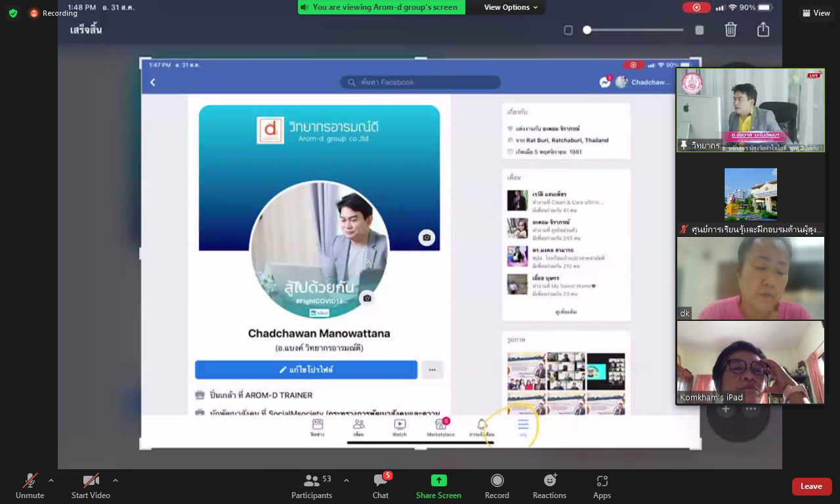Click the share export icon
This screenshot has width=840, height=504.
pos(763,30)
